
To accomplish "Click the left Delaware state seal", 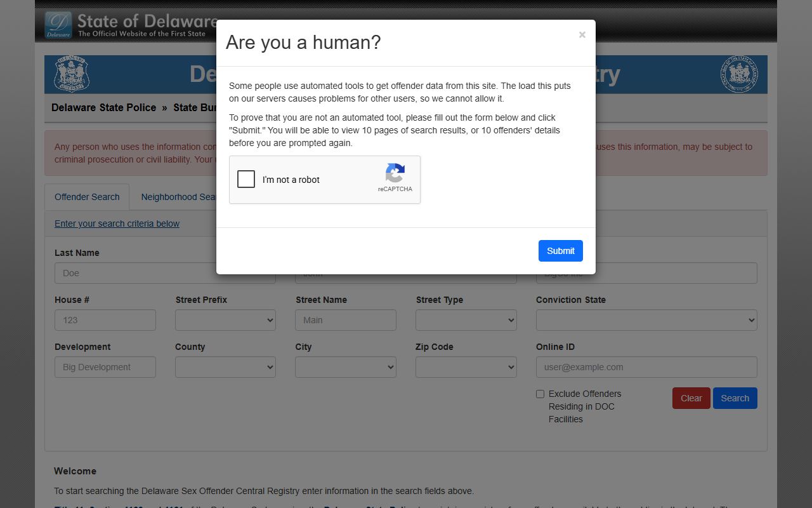I will coord(72,74).
